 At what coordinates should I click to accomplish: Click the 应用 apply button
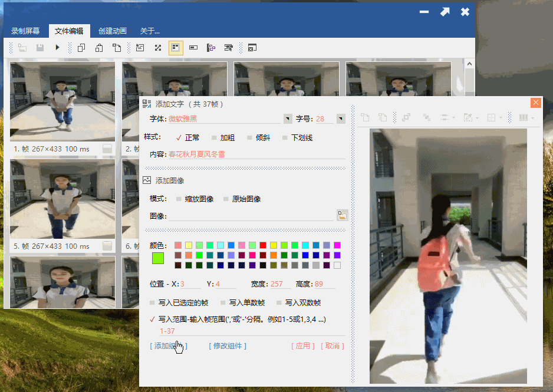302,346
